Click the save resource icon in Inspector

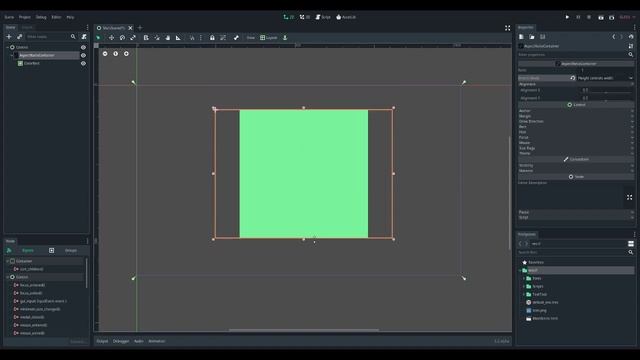coord(542,37)
